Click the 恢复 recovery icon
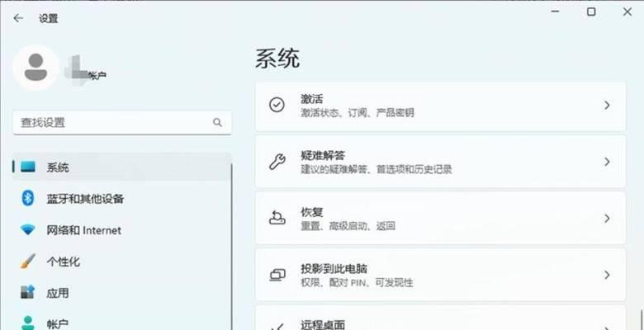This screenshot has width=644, height=330. pyautogui.click(x=277, y=218)
